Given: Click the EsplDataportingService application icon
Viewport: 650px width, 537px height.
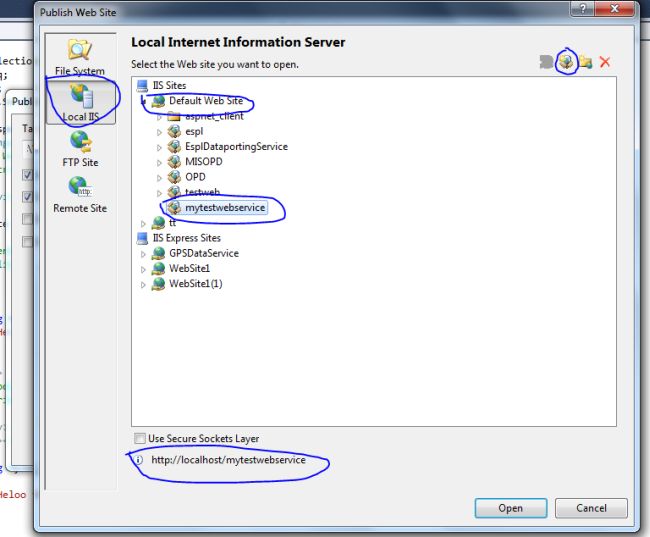Looking at the screenshot, I should (174, 147).
